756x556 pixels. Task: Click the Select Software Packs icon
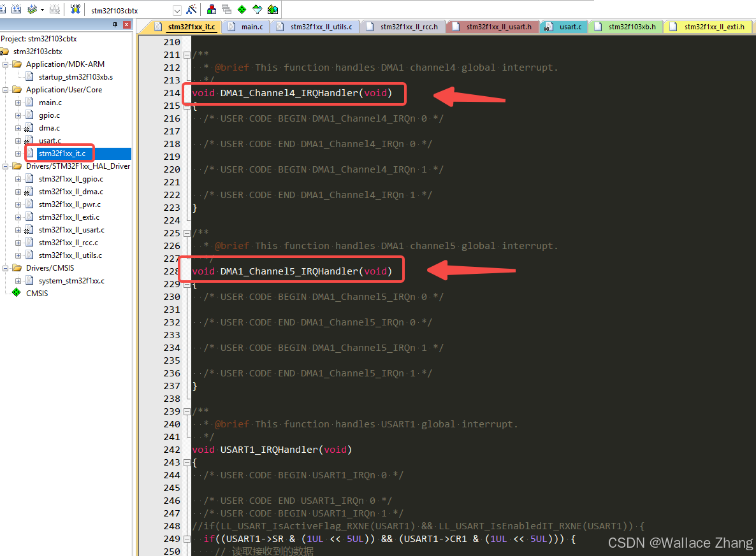(x=258, y=10)
